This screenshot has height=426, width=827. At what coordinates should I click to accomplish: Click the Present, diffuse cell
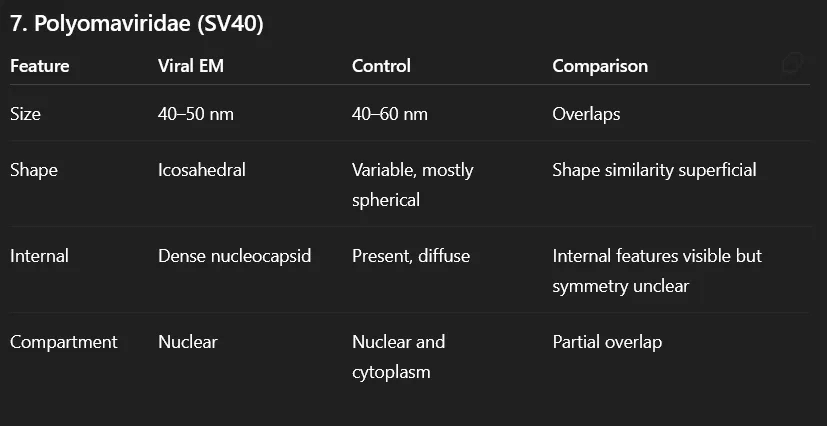coord(410,256)
